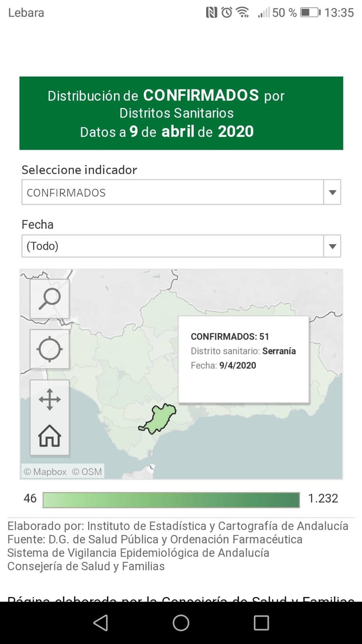Click the Serranía tooltip info box
Image resolution: width=362 pixels, height=644 pixels.
point(243,359)
